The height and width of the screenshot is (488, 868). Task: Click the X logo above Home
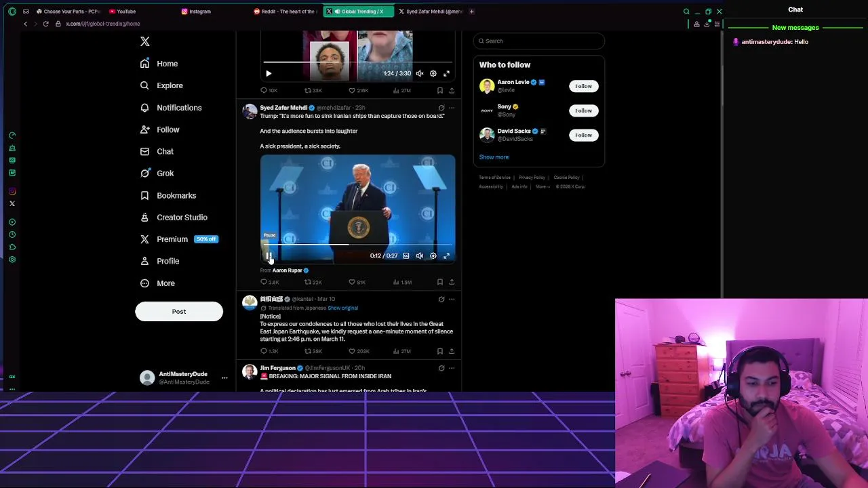(x=144, y=42)
